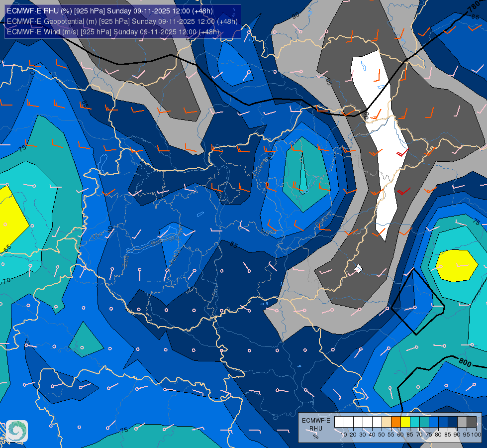The image size is (487, 448).
Task: Click the '90' contour label near top center
Action: pos(295,15)
